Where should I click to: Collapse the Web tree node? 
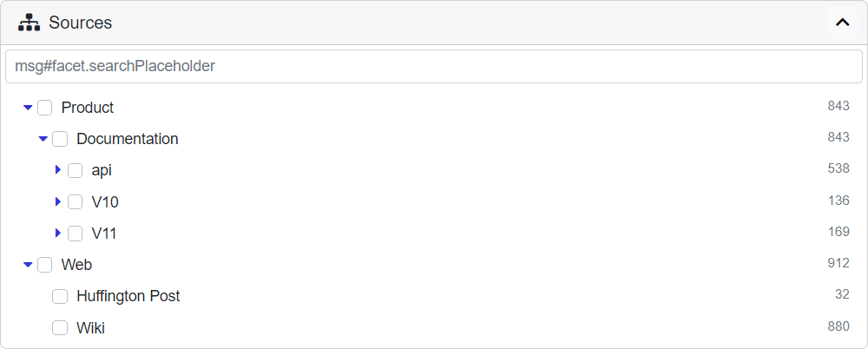28,265
